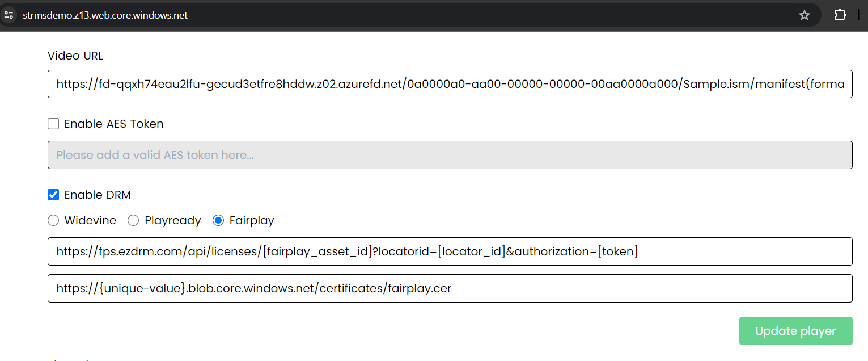Select the Widevine radio button
Screen dimensions: 868x361
coord(53,220)
